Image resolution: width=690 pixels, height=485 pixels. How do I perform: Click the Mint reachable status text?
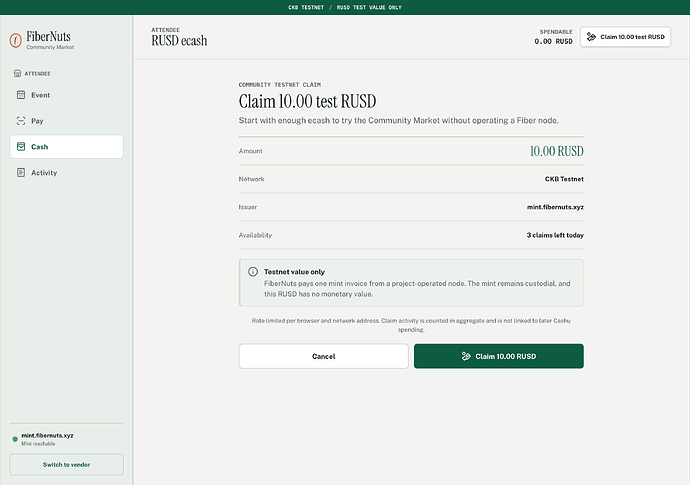(x=38, y=444)
